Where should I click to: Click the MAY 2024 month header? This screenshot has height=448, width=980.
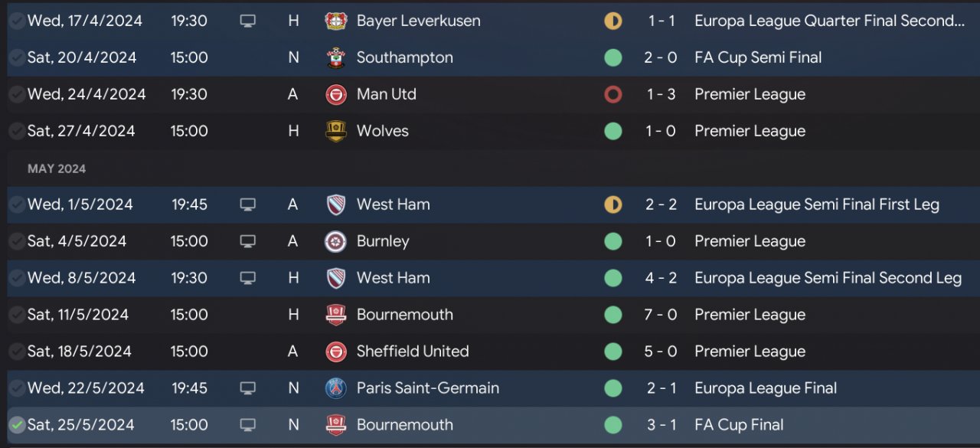point(57,168)
